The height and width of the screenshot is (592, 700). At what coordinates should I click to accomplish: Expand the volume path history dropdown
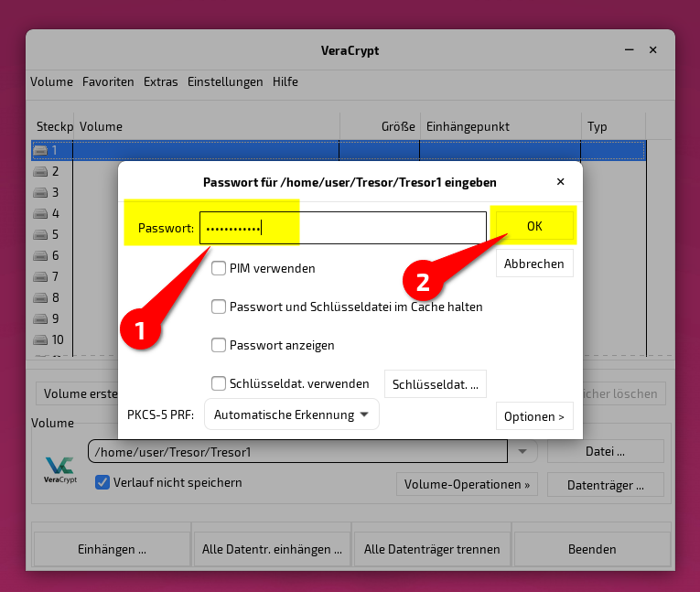(x=522, y=451)
